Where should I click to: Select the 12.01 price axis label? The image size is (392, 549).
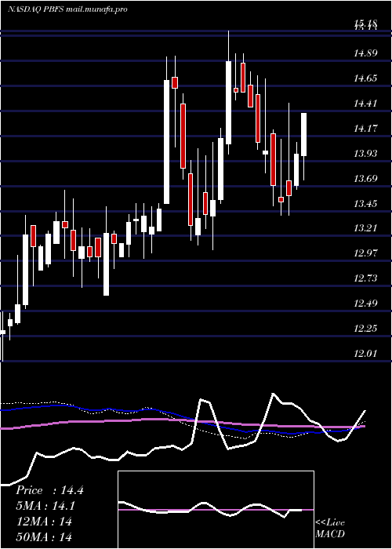coord(365,353)
